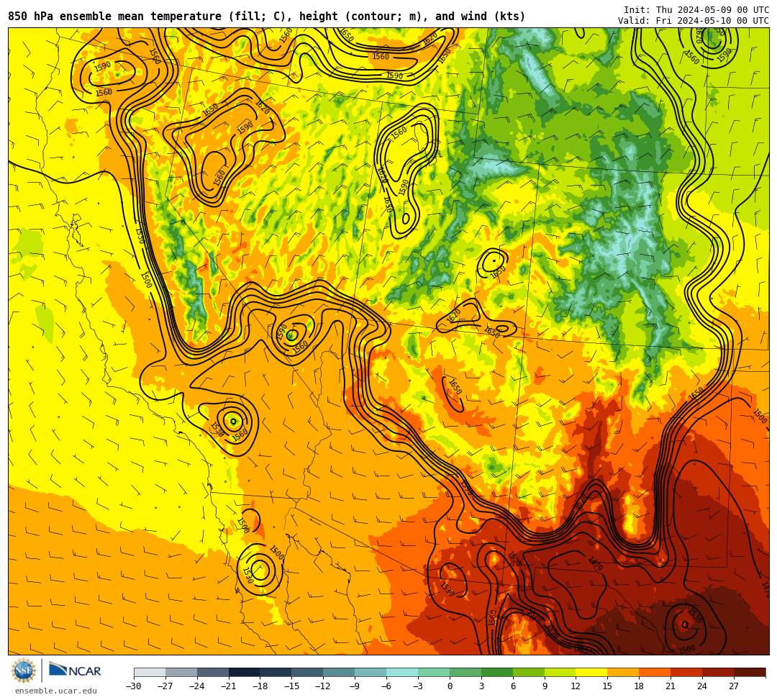Select the 850 hPa ensemble mean temperature title
Image resolution: width=777 pixels, height=700 pixels.
[x=267, y=17]
